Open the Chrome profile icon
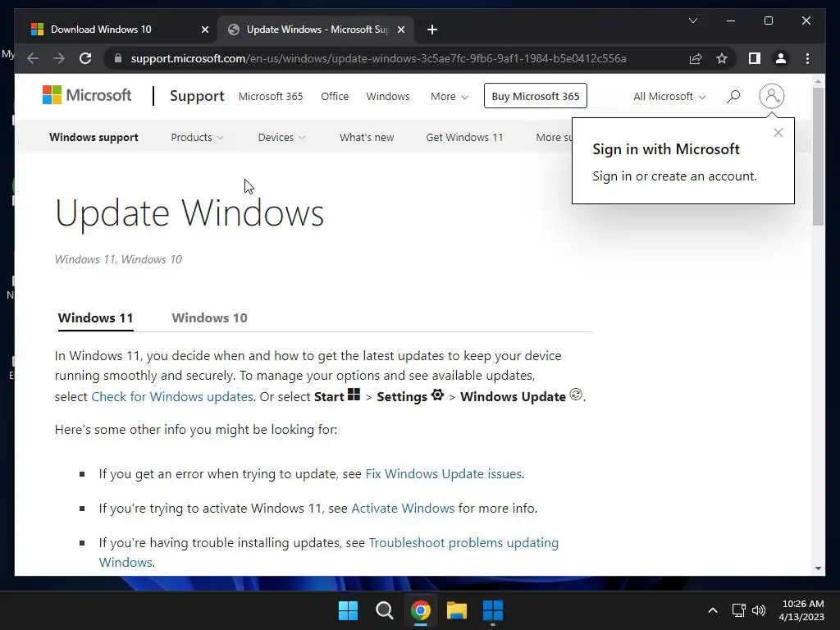Viewport: 840px width, 630px height. coord(781,58)
